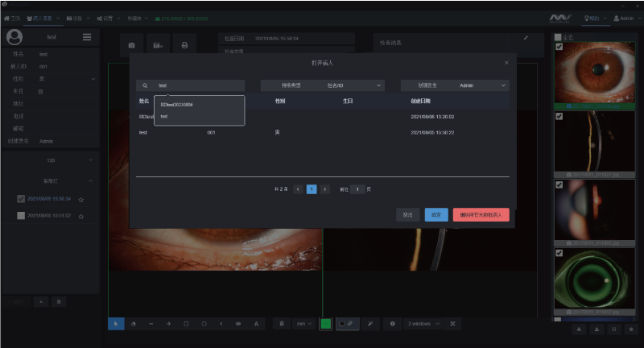Select the test patient row 001
Viewport: 644px width, 348px height.
click(x=323, y=133)
